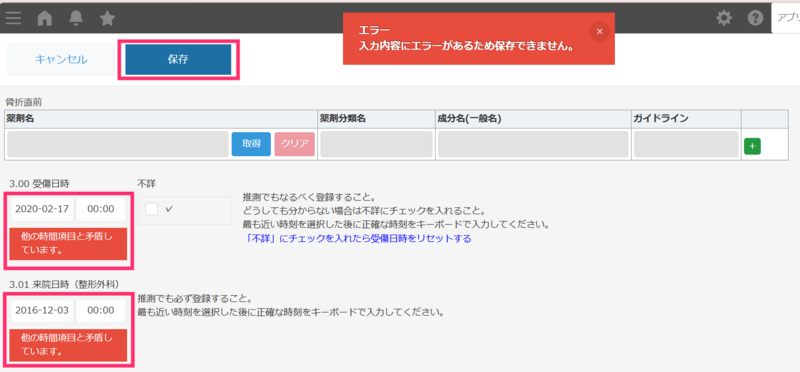Click the error message under 受傷日時
Image resolution: width=800 pixels, height=372 pixels.
pyautogui.click(x=68, y=243)
